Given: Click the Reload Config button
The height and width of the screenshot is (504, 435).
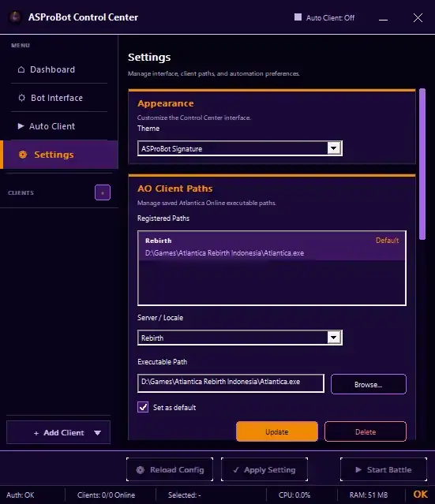Looking at the screenshot, I should (170, 469).
